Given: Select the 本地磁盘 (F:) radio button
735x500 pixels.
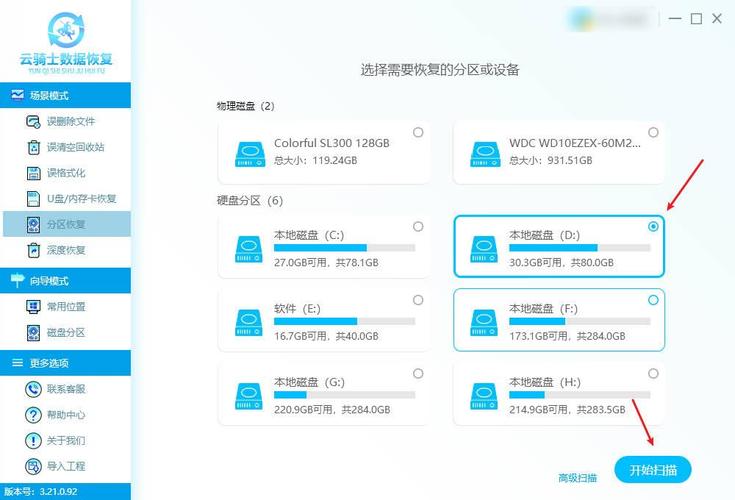Looking at the screenshot, I should [653, 300].
